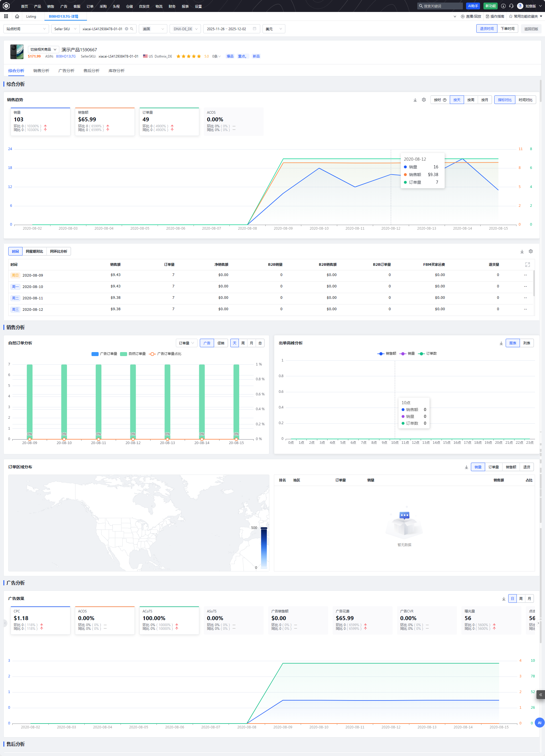Image resolution: width=545 pixels, height=756 pixels.
Task: Switch to the 广告分析 tab
Action: point(66,71)
